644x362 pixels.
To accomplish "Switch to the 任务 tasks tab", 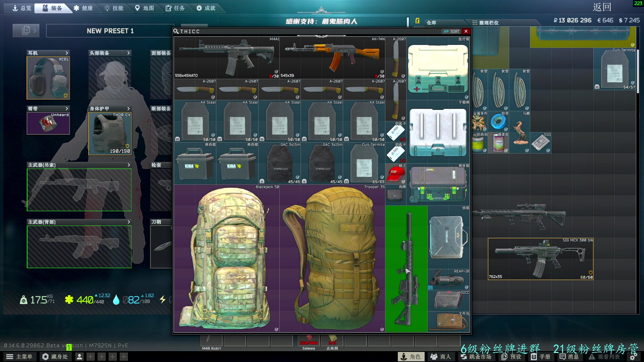I will click(x=175, y=8).
